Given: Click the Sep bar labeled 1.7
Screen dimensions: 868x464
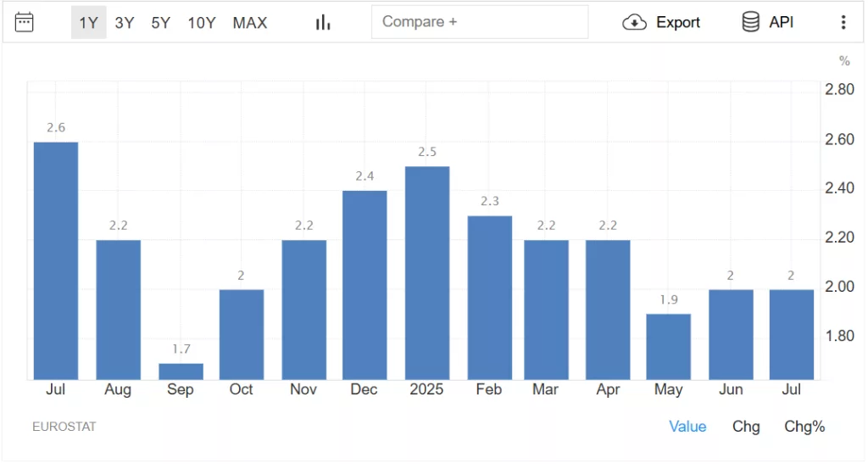Looking at the screenshot, I should (181, 372).
